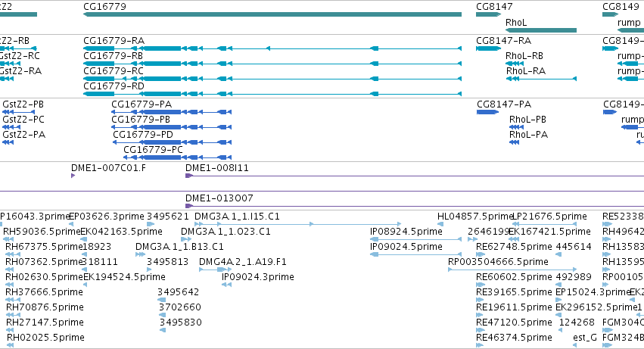Choose protein CG16779-PC label

click(153, 150)
